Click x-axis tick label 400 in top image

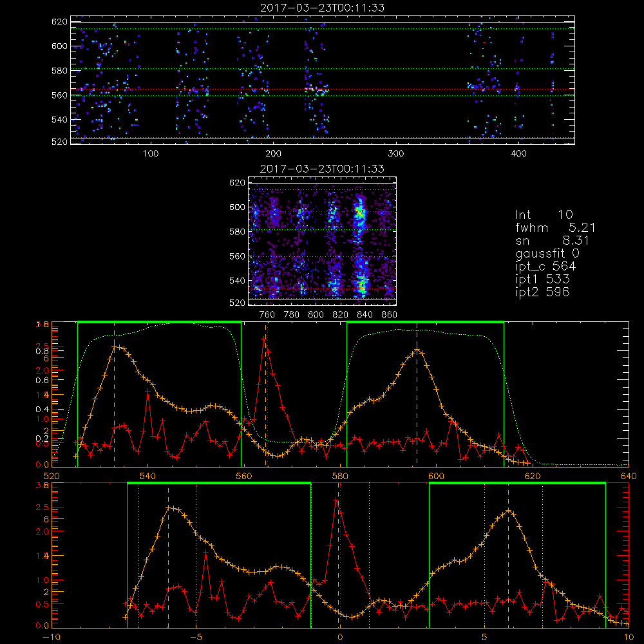pyautogui.click(x=518, y=154)
